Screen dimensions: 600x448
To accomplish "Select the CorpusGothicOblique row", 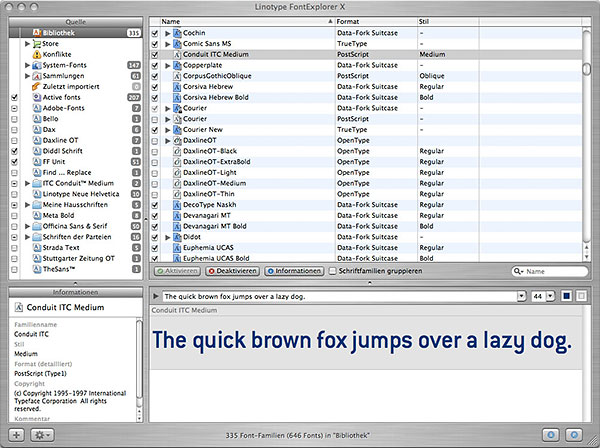I will (x=366, y=76).
